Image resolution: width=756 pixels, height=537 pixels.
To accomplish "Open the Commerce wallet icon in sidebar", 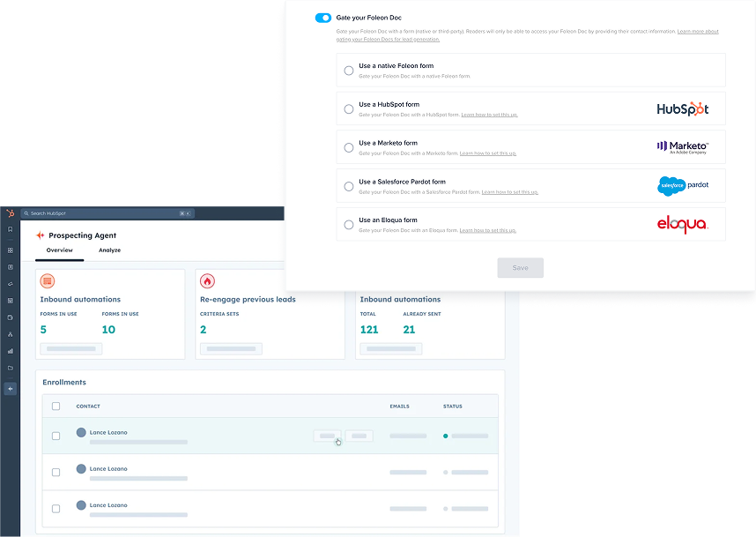I will 10,317.
